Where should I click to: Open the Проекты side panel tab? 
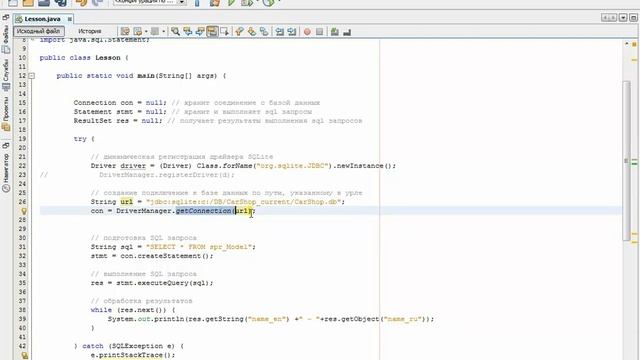[x=6, y=113]
